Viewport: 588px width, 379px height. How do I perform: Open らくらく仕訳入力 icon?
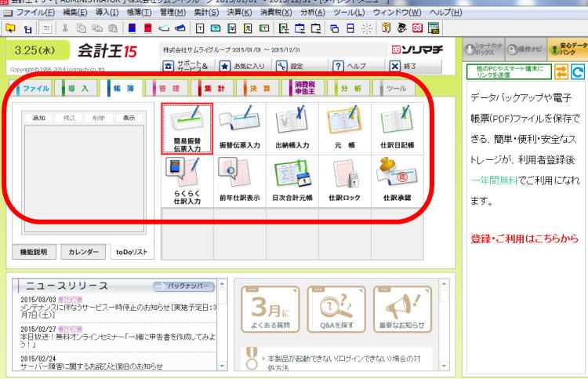point(187,180)
